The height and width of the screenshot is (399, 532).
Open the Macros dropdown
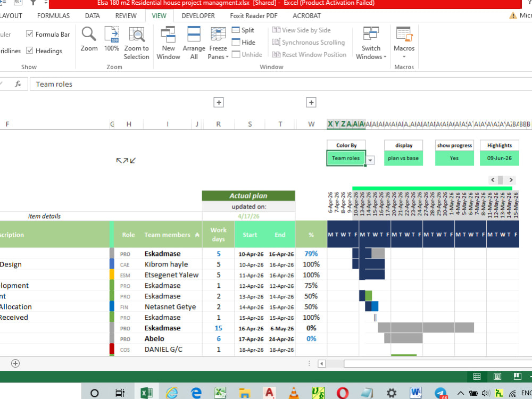(x=404, y=43)
